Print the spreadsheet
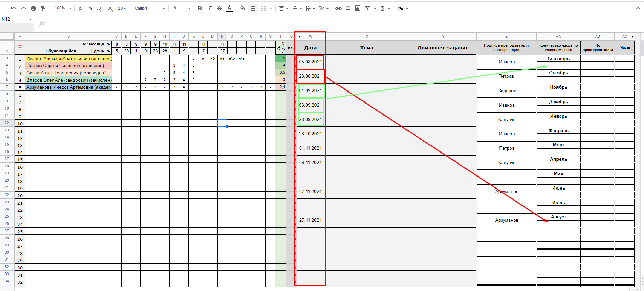Image resolution: width=644 pixels, height=291 pixels. pyautogui.click(x=33, y=8)
